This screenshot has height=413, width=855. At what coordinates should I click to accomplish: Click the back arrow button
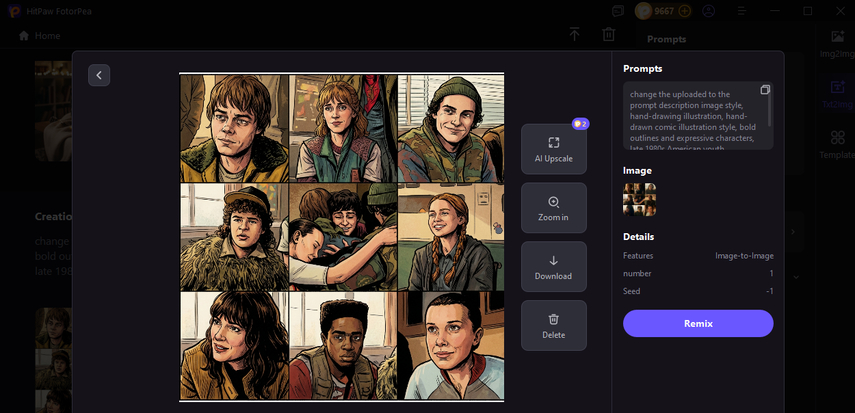click(99, 75)
